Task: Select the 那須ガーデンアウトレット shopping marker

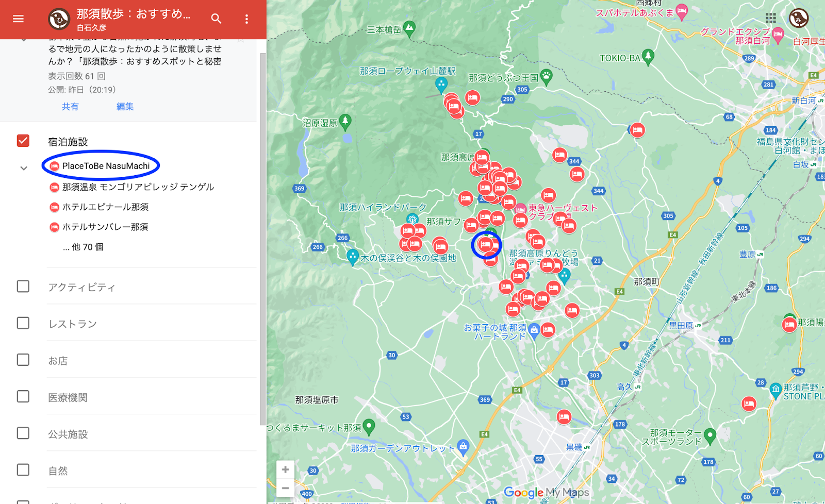Action: [463, 448]
